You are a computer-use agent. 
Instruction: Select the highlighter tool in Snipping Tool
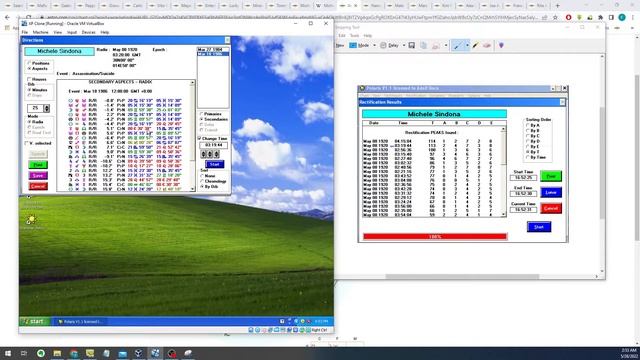[x=476, y=46]
